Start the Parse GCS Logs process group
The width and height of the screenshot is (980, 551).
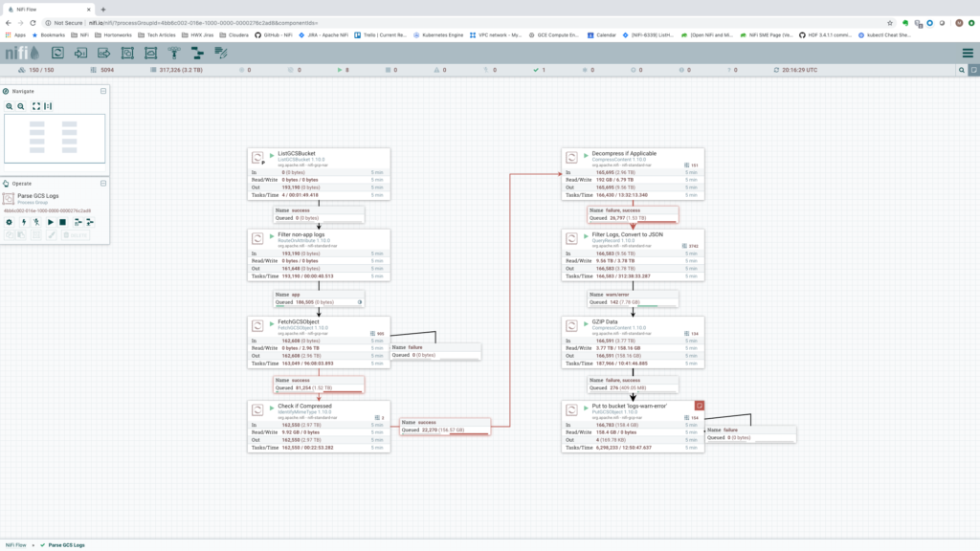[x=51, y=222]
